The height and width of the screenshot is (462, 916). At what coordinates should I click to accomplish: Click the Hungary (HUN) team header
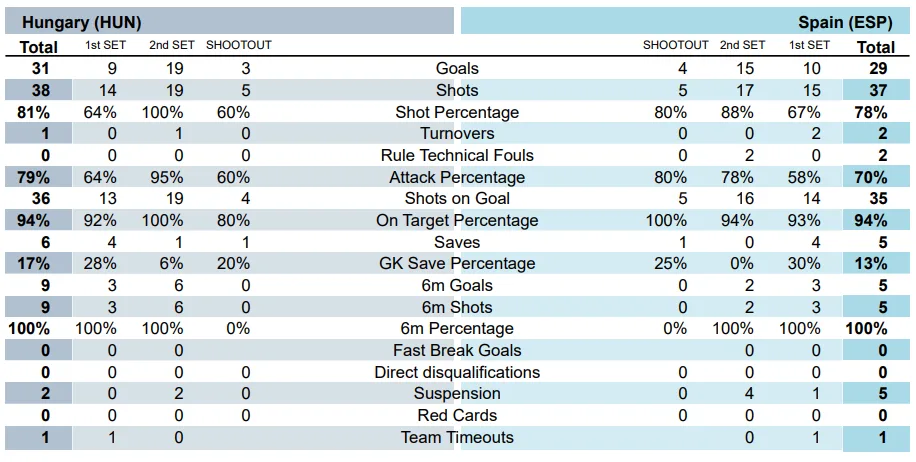pyautogui.click(x=82, y=22)
